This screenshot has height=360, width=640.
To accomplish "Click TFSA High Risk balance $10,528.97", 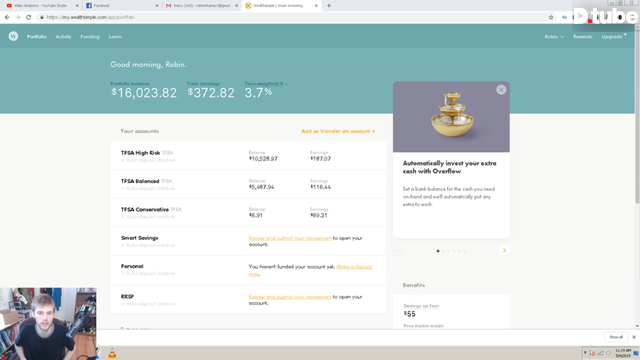I will (x=263, y=158).
